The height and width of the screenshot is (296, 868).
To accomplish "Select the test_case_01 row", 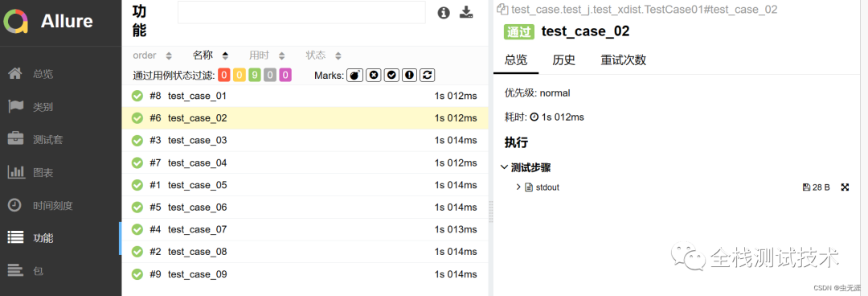I will 305,96.
